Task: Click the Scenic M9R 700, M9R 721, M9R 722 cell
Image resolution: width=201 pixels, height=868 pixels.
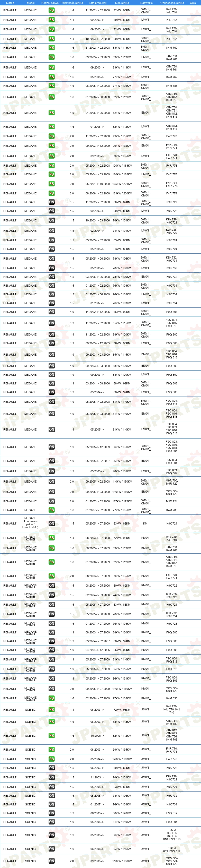Action: pyautogui.click(x=172, y=861)
